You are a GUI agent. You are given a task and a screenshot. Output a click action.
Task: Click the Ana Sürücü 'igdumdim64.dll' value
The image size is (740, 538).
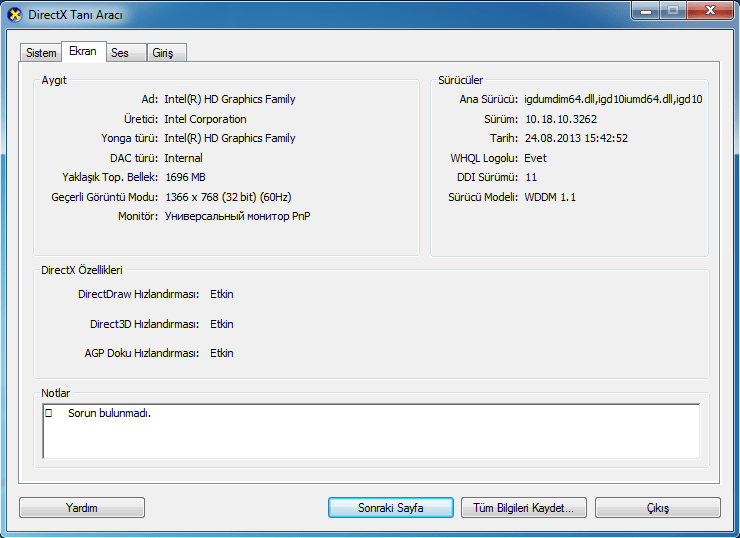click(x=614, y=99)
